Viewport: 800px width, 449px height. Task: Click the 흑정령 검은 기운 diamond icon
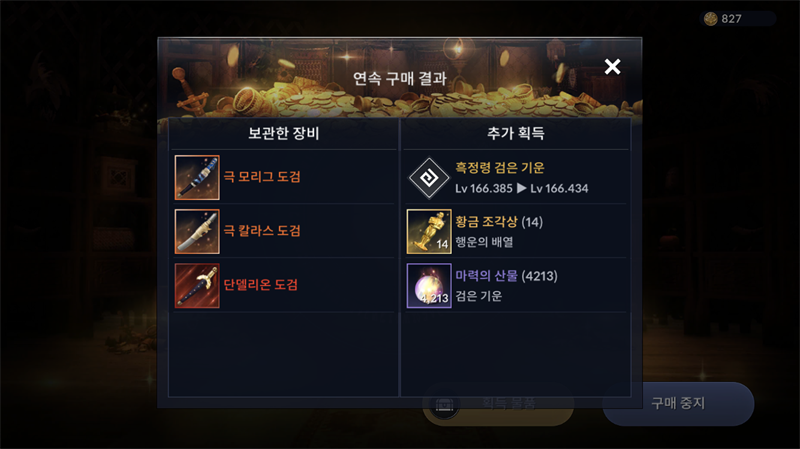pos(429,178)
